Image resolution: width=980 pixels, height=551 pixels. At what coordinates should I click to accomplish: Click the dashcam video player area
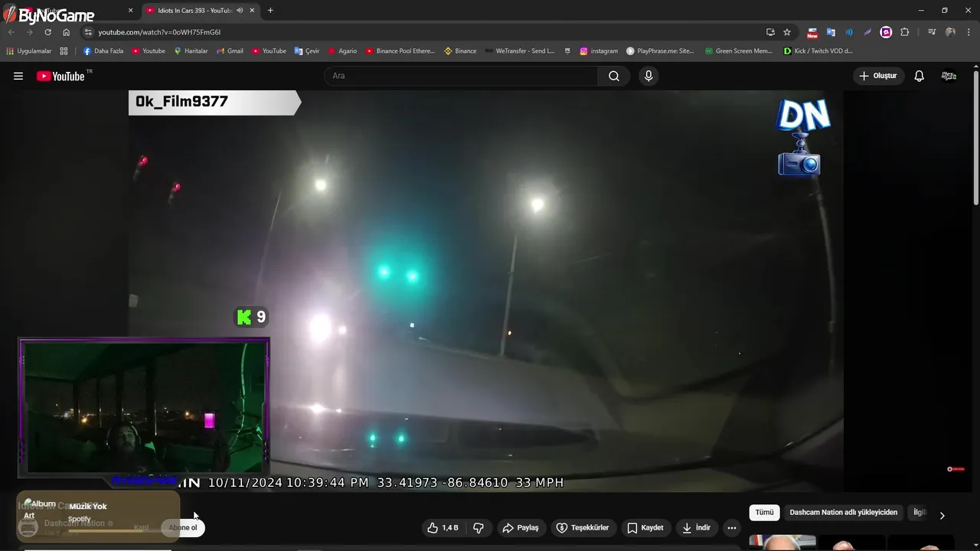pos(486,291)
